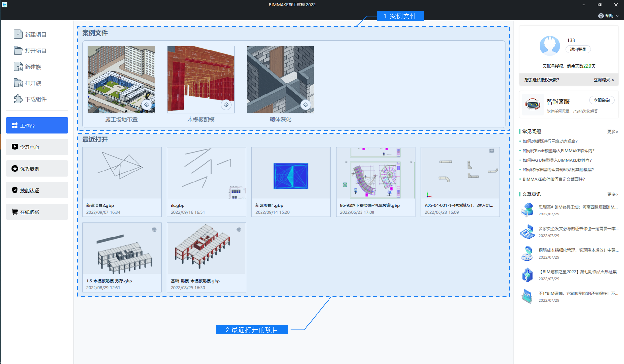Click icon of 多家央企发文 article
Screen dimensions: 624x364
coord(527,231)
